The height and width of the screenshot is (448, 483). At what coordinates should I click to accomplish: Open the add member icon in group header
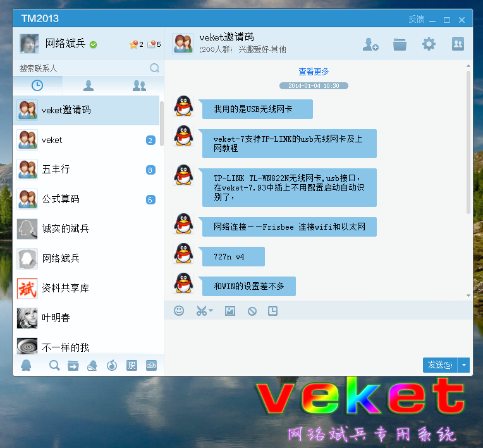pyautogui.click(x=370, y=44)
